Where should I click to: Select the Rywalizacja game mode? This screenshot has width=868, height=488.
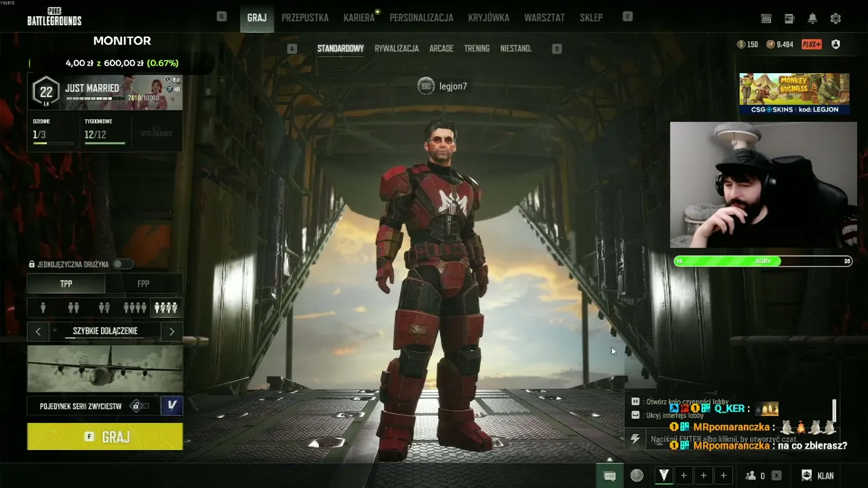coord(397,49)
